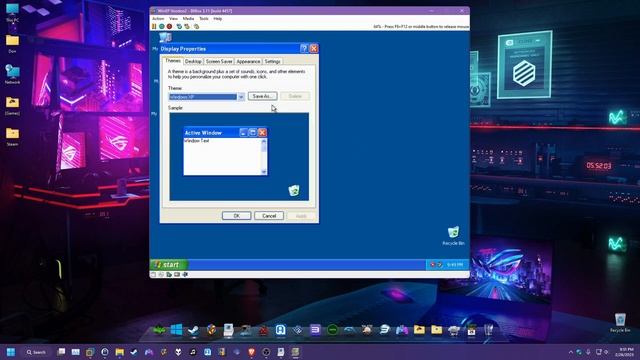Click the Save As button

(x=262, y=96)
